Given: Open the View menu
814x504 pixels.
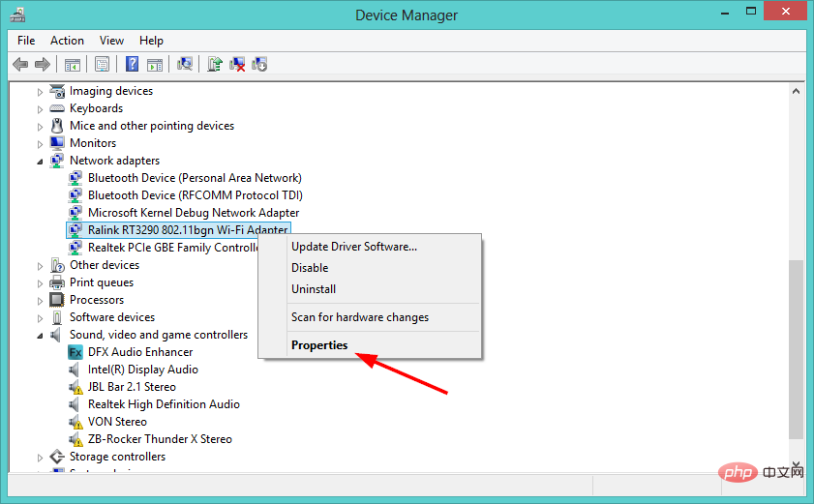Looking at the screenshot, I should (111, 41).
